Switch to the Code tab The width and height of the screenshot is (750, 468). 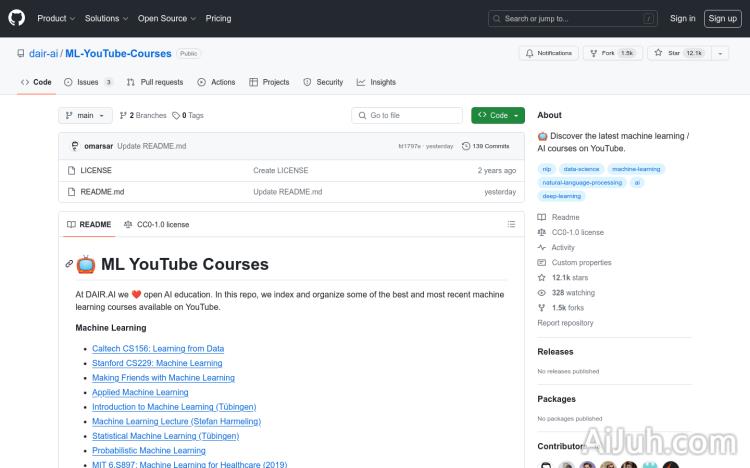36,82
